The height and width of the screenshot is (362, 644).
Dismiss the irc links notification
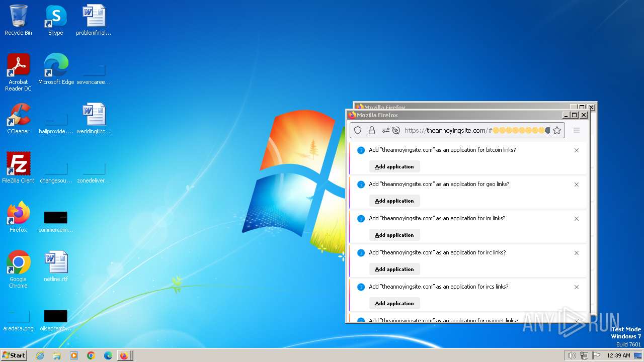coord(577,253)
